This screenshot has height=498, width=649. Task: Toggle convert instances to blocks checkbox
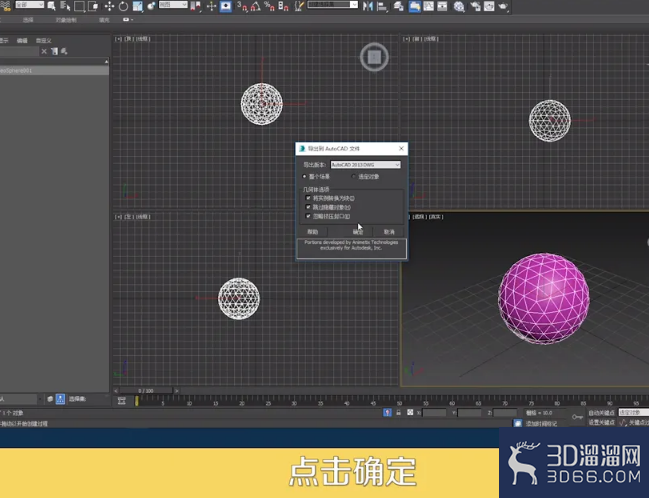(308, 198)
